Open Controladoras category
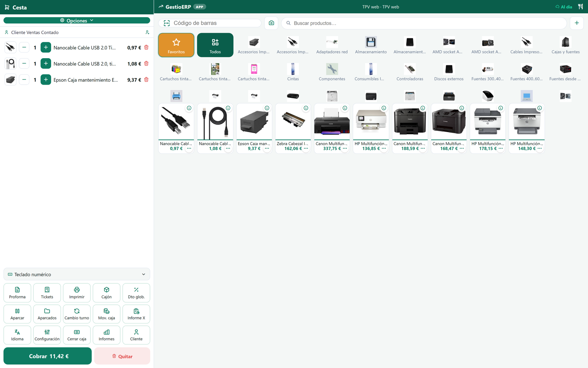 point(410,72)
